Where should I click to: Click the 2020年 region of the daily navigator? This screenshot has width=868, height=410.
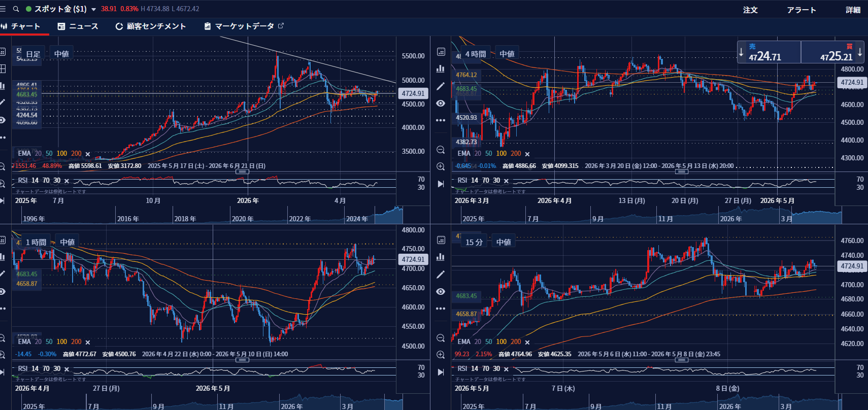[243, 219]
